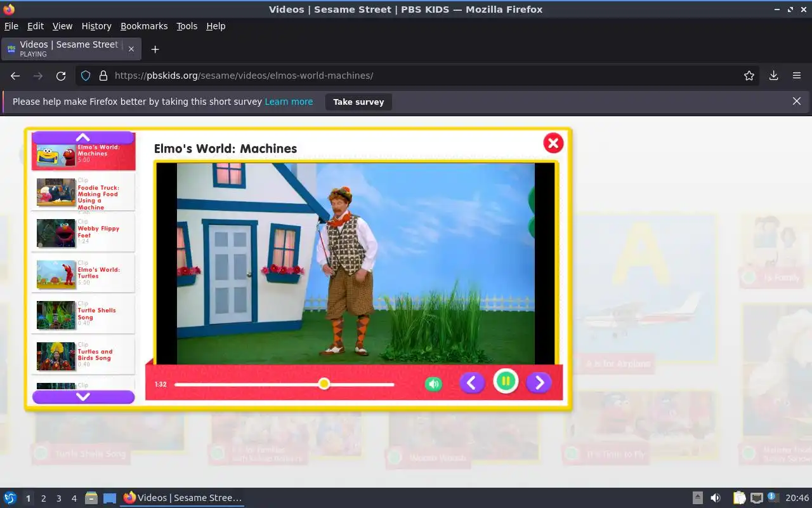This screenshot has width=812, height=508.
Task: Open the View menu
Action: (62, 26)
